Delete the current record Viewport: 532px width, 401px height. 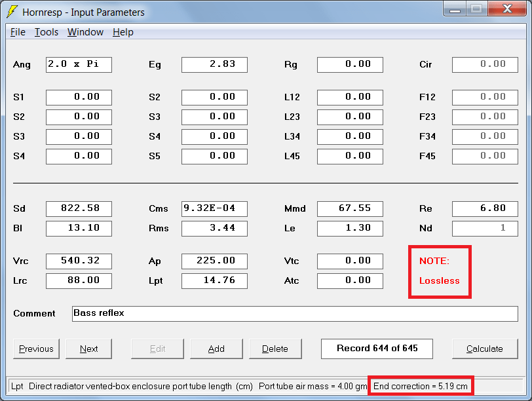[x=275, y=349]
